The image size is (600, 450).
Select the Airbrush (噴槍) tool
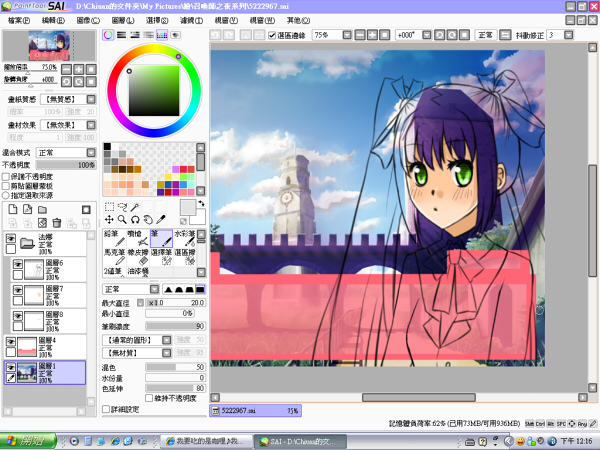(x=138, y=238)
